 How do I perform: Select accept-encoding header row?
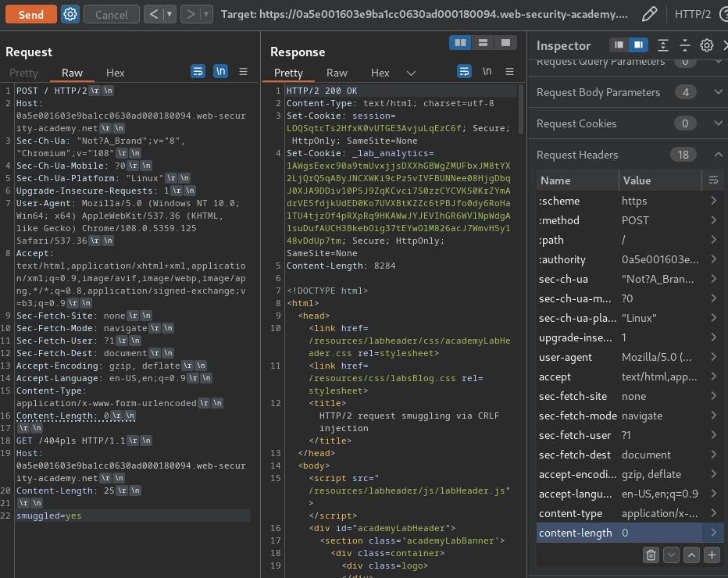click(630, 474)
